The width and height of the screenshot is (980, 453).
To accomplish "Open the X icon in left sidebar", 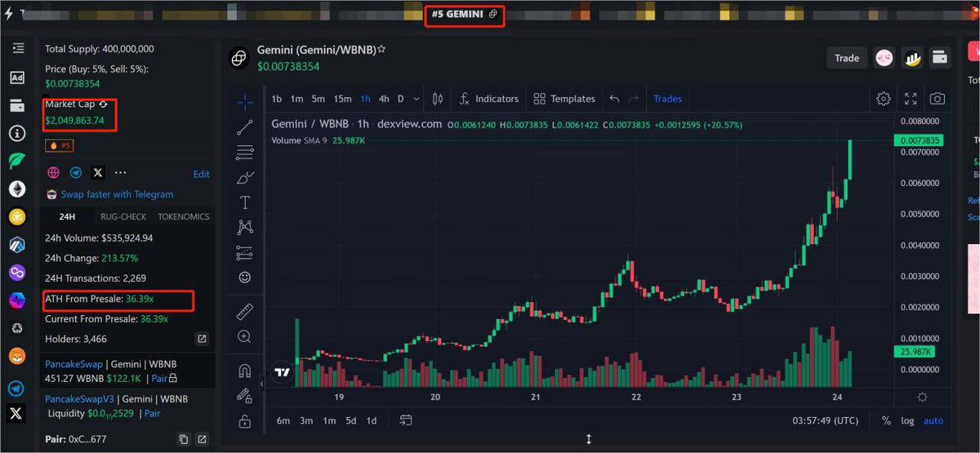I will tap(17, 414).
